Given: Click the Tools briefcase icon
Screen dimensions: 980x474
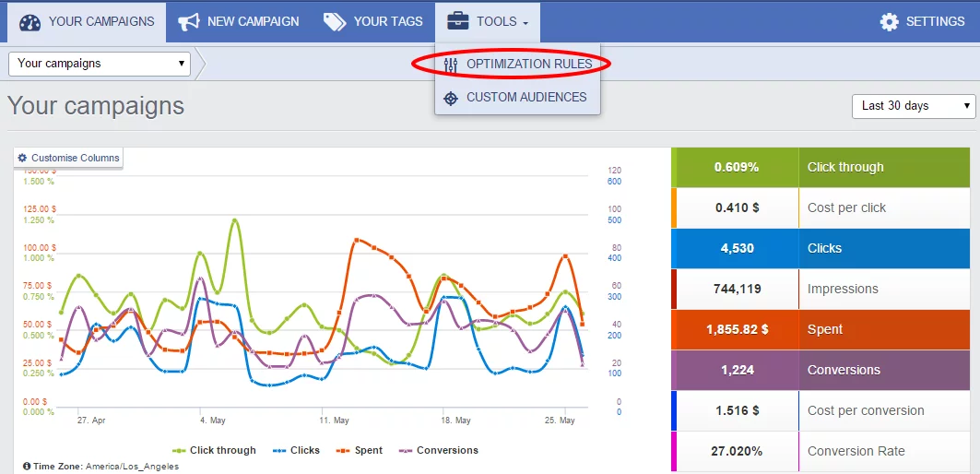Looking at the screenshot, I should pyautogui.click(x=458, y=22).
